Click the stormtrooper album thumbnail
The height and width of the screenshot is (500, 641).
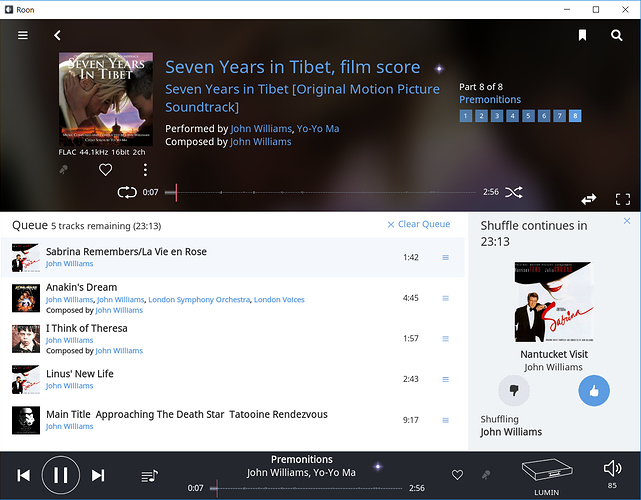26,420
